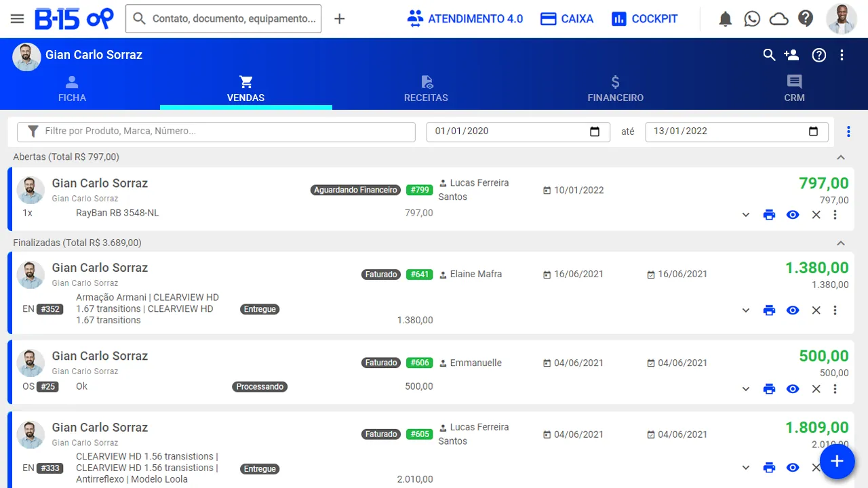Open the search icon in the blue header
868x488 pixels.
(x=769, y=55)
